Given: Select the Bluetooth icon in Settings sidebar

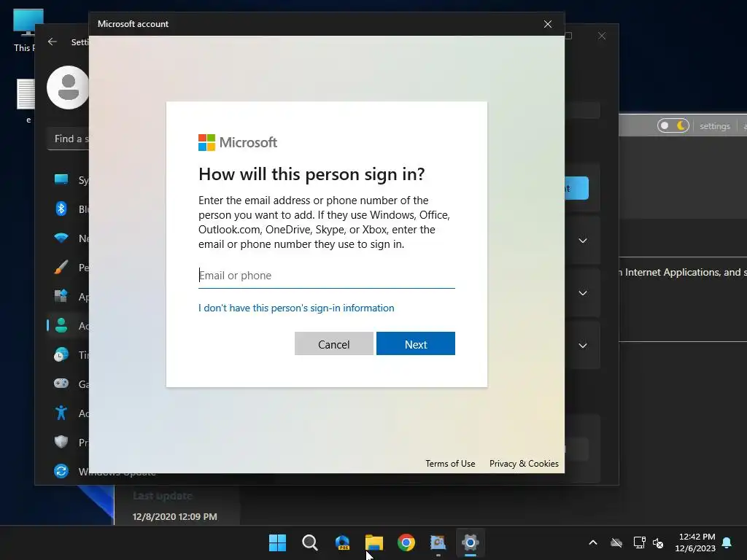Looking at the screenshot, I should click(61, 209).
